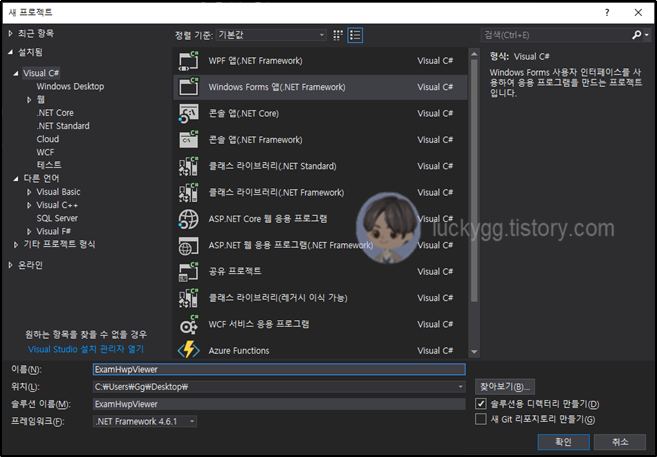Image resolution: width=657 pixels, height=457 pixels.
Task: Click scrollbar down arrow in template list
Action: pyautogui.click(x=474, y=352)
